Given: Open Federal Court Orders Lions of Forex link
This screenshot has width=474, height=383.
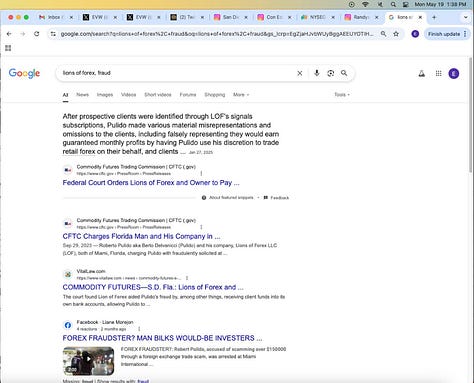Looking at the screenshot, I should (151, 183).
